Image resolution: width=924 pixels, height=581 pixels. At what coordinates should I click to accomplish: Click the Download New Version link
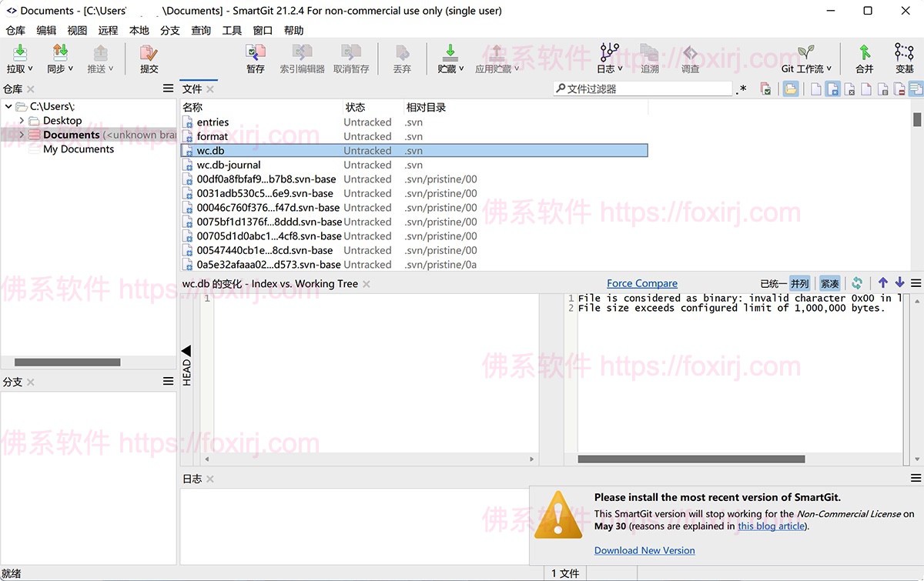pos(644,550)
